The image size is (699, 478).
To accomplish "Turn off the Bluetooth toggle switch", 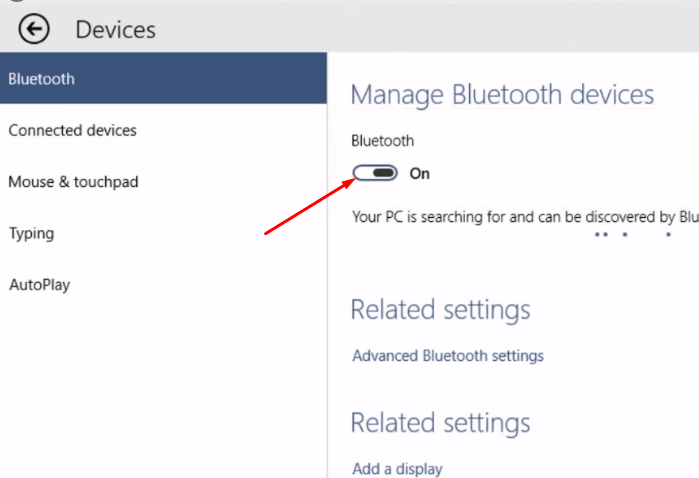I will tap(376, 173).
